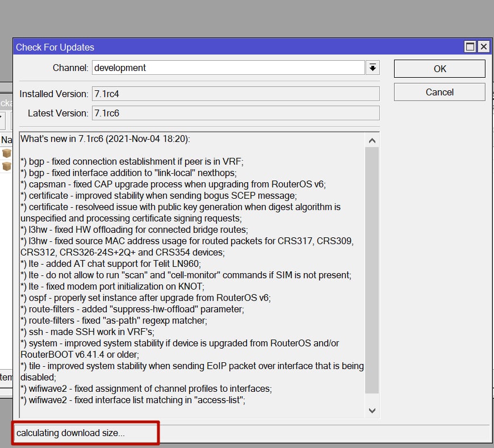Click the "calculating download size..." status text
This screenshot has height=448, width=494.
coord(70,433)
